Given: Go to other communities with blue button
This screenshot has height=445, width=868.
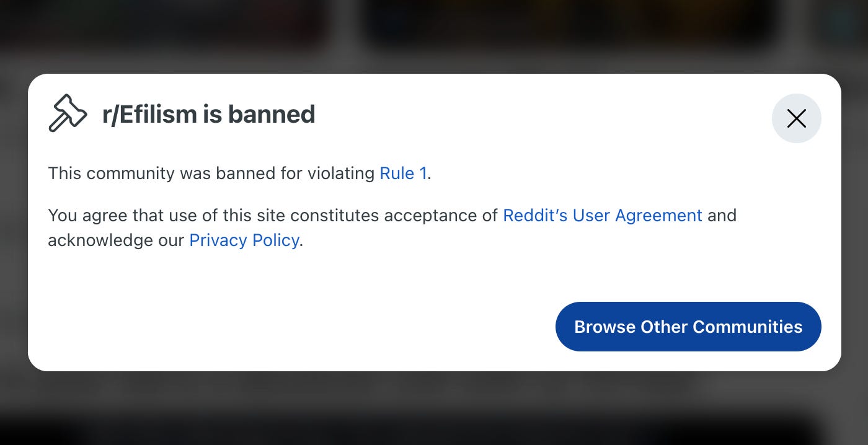Looking at the screenshot, I should point(688,327).
